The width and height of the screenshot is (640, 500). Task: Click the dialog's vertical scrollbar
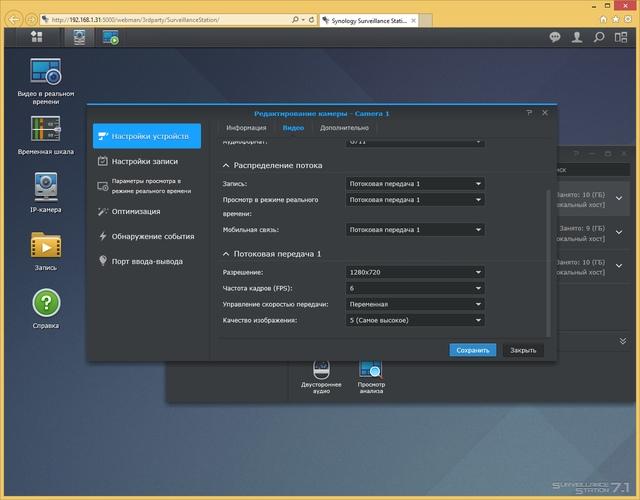(x=549, y=263)
